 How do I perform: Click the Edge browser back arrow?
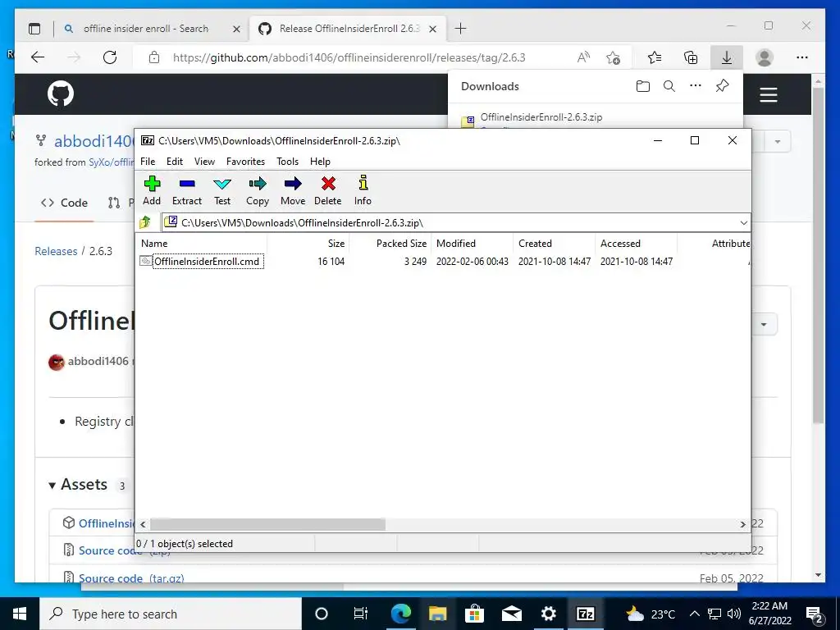(x=38, y=57)
